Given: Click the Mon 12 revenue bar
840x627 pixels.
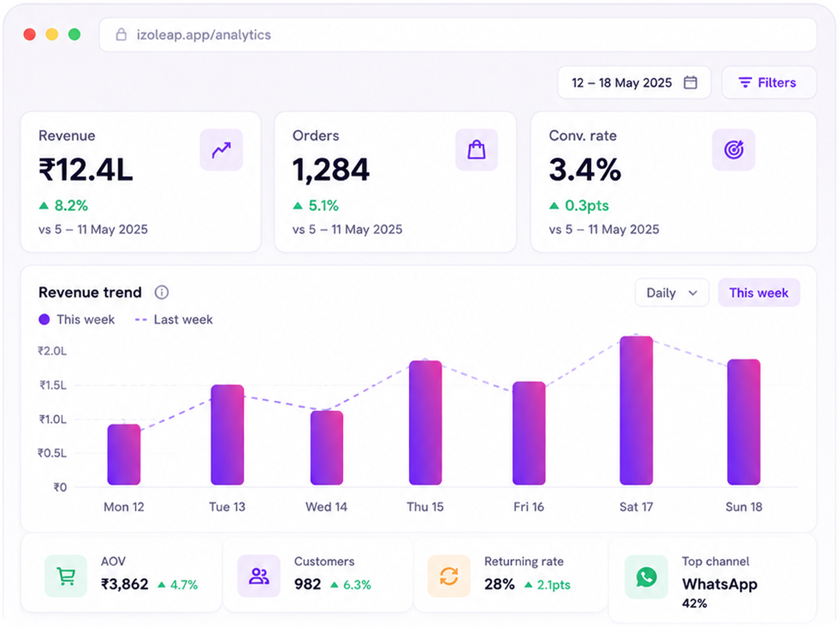Looking at the screenshot, I should [124, 454].
